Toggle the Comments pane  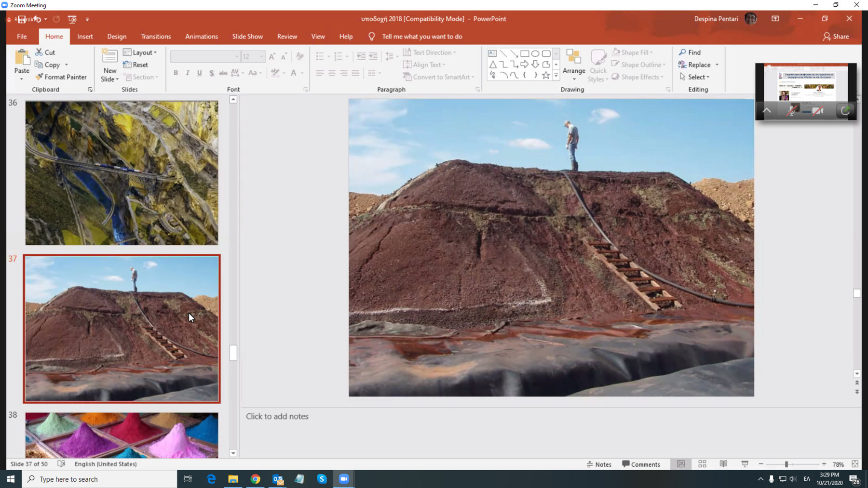point(641,464)
